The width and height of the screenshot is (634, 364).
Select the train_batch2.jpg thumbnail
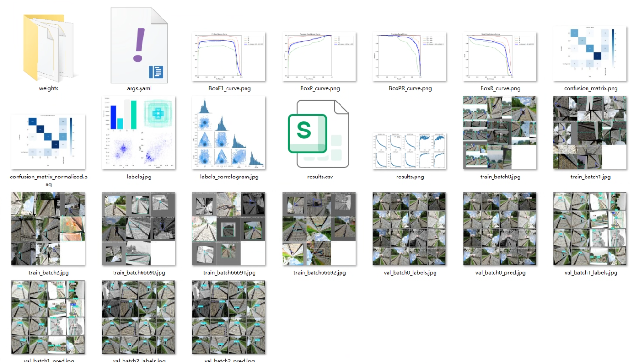[x=48, y=229]
